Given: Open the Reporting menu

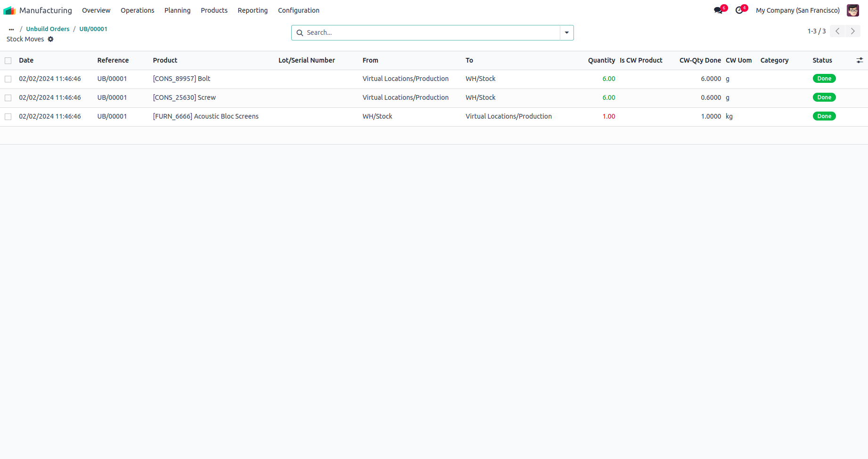Looking at the screenshot, I should (252, 10).
